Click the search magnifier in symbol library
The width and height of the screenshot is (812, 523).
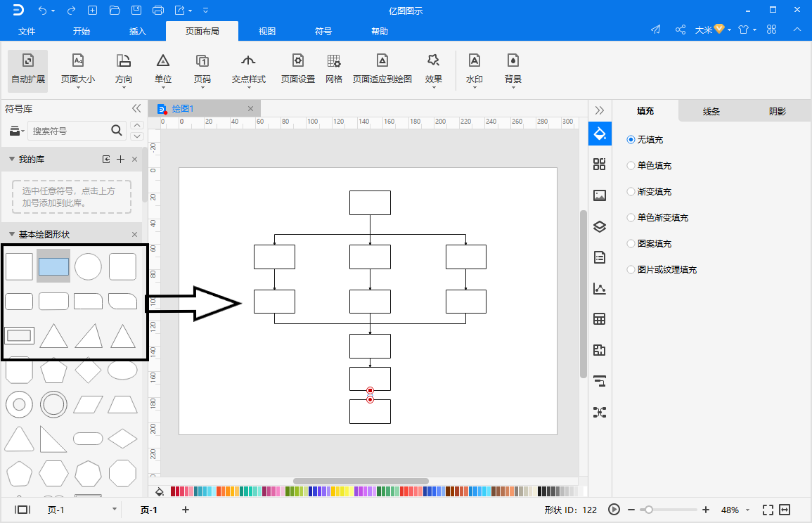point(117,131)
